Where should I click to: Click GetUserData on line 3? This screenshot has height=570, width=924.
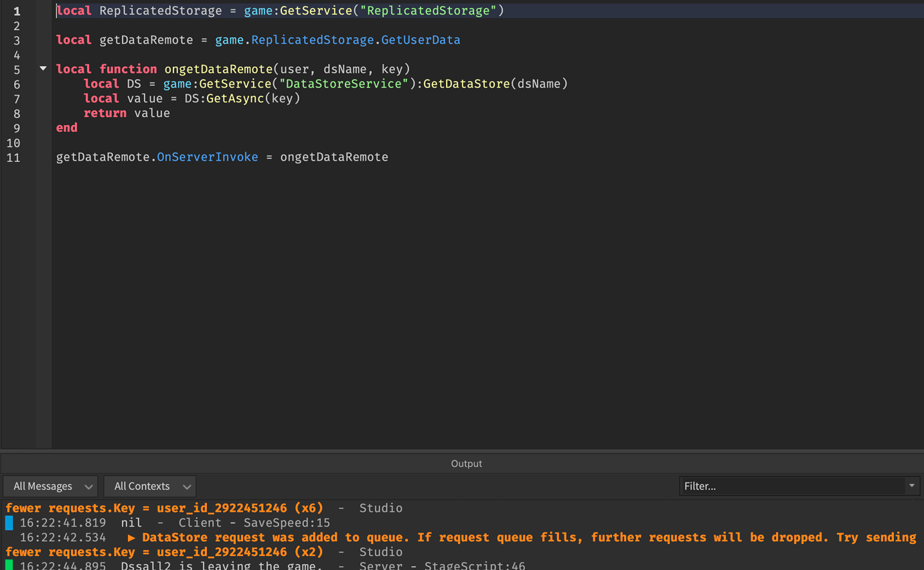click(420, 39)
